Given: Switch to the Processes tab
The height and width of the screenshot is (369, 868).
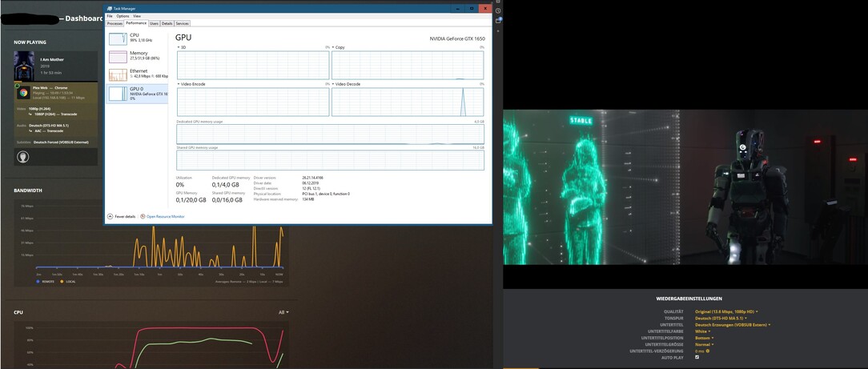Looking at the screenshot, I should coord(115,24).
